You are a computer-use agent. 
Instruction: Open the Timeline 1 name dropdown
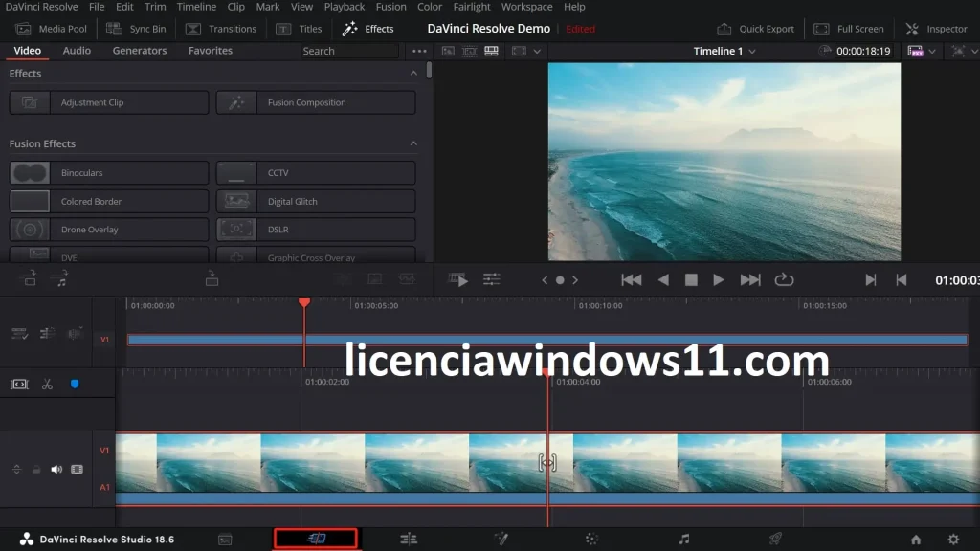752,52
